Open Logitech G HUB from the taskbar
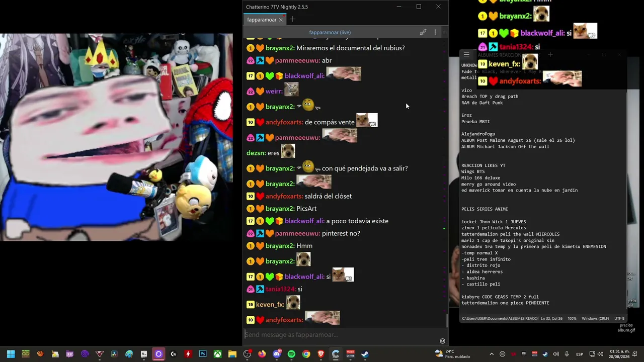 [173, 354]
